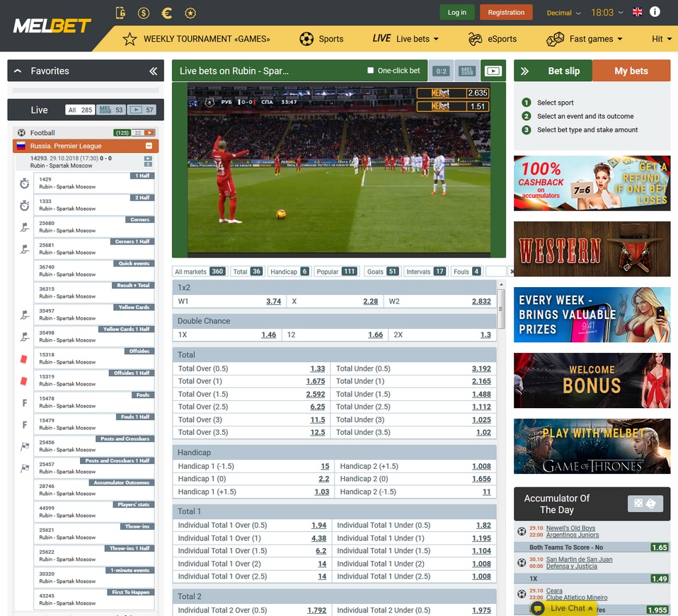678x616 pixels.
Task: Filter live events by MEL zone 53
Action: pos(110,110)
